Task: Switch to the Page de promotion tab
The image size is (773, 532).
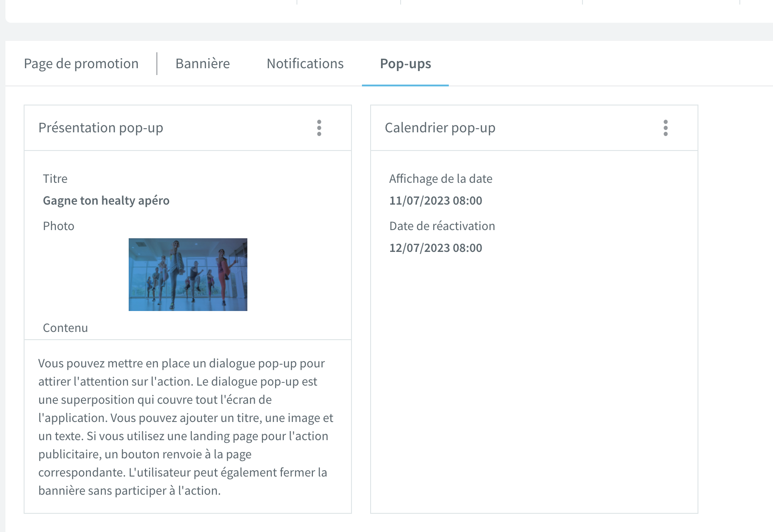Action: click(x=81, y=64)
